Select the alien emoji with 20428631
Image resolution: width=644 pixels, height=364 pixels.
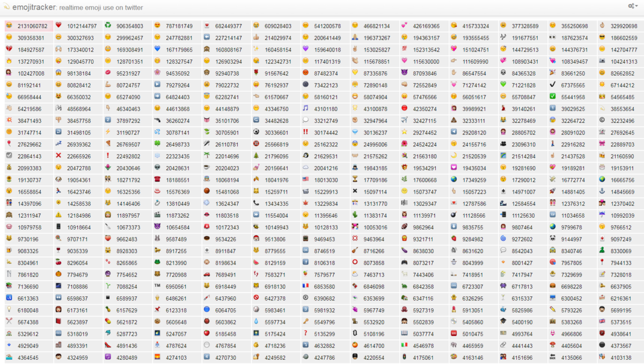(157, 167)
